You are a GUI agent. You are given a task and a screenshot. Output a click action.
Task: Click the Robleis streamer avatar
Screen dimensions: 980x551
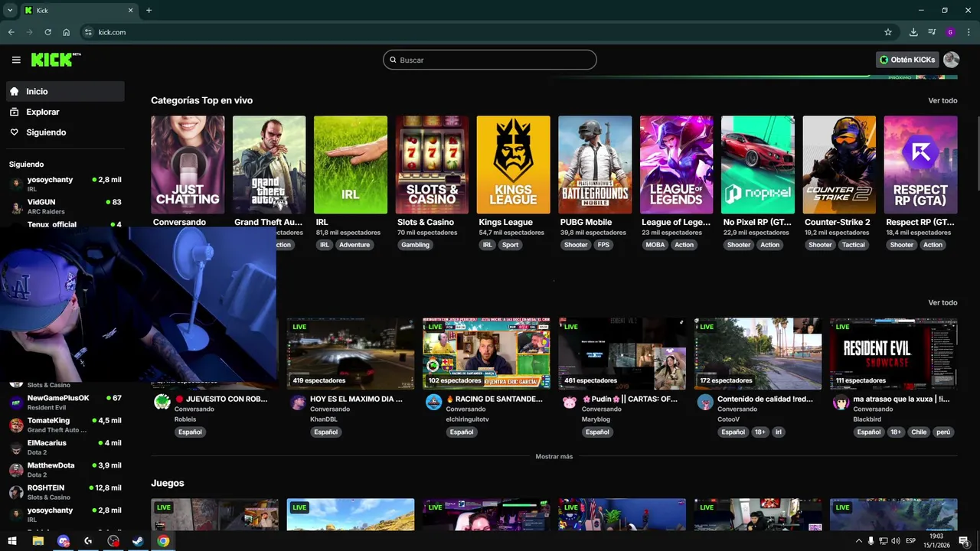click(x=162, y=403)
